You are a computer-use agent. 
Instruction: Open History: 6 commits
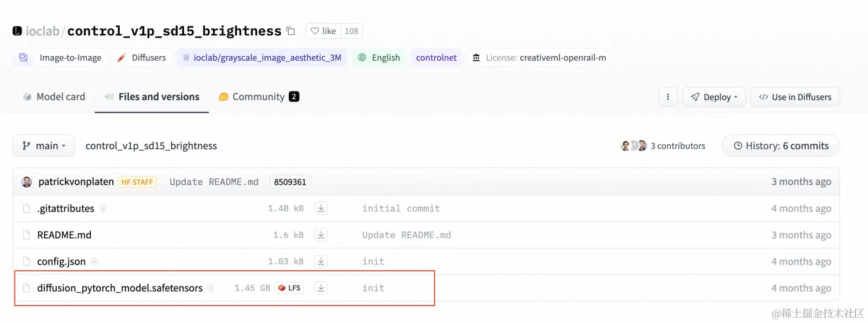(x=781, y=146)
